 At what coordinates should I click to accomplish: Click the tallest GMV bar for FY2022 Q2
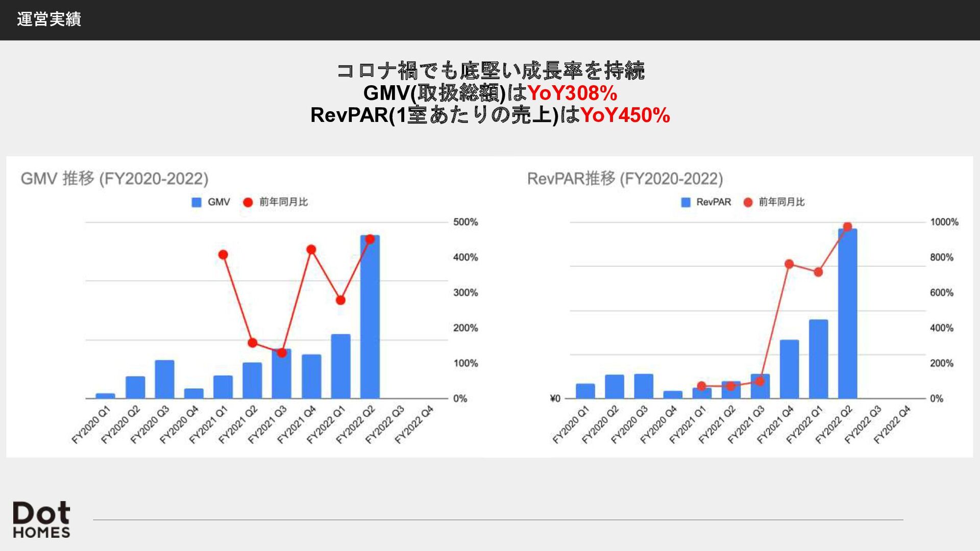(370, 317)
